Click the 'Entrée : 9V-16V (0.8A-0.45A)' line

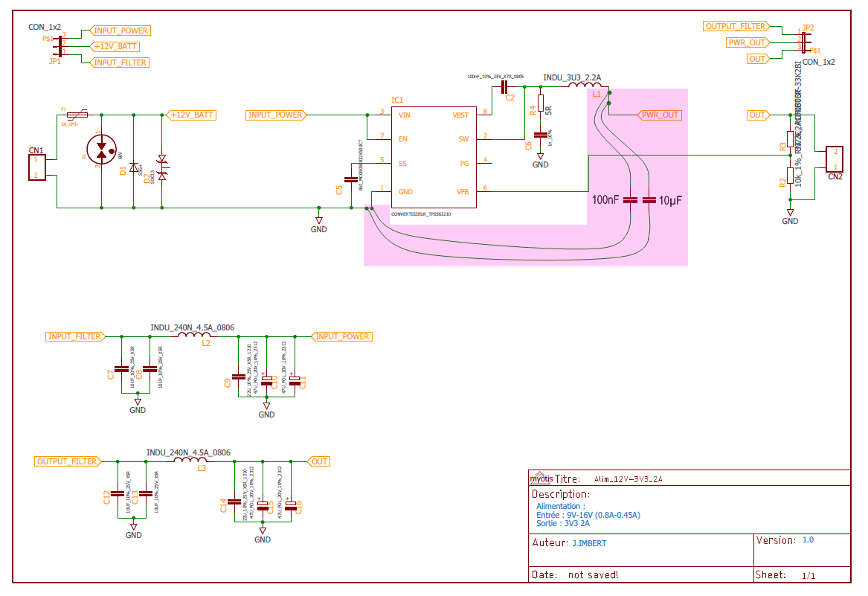(x=588, y=515)
